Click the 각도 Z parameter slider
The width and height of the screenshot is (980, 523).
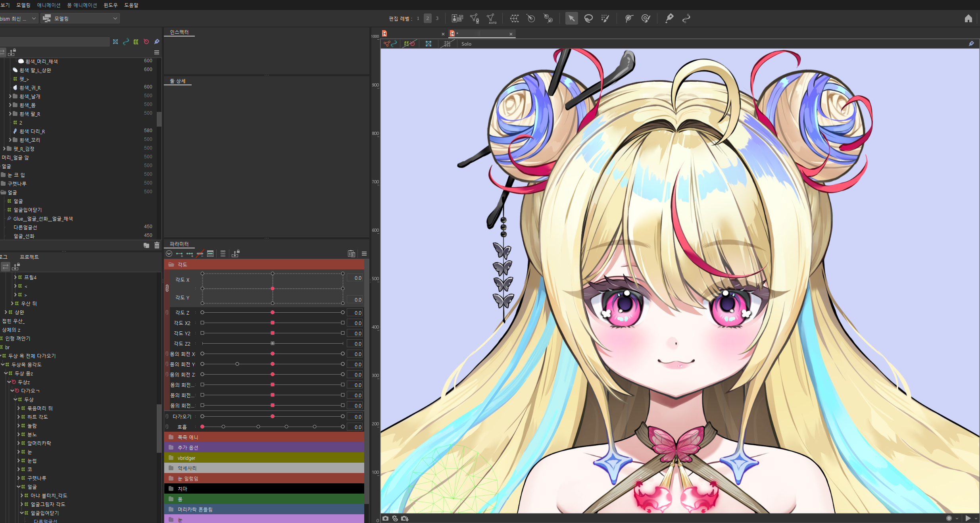coord(273,313)
